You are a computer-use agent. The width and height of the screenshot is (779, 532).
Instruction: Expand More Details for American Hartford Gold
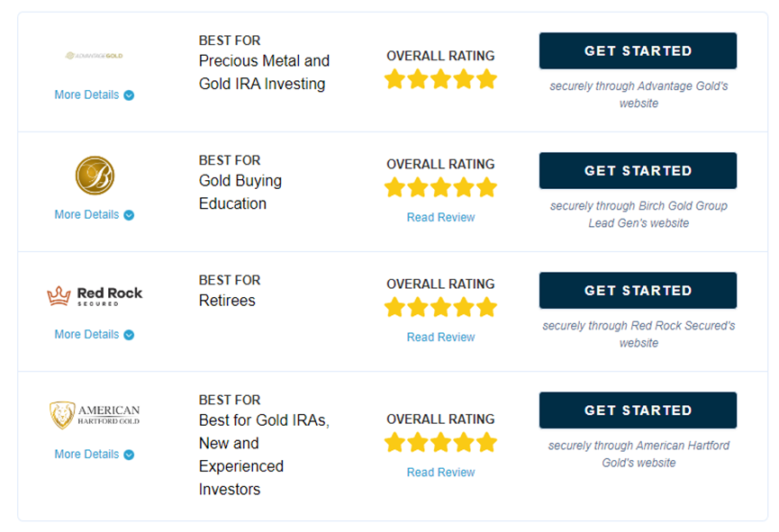pyautogui.click(x=95, y=454)
